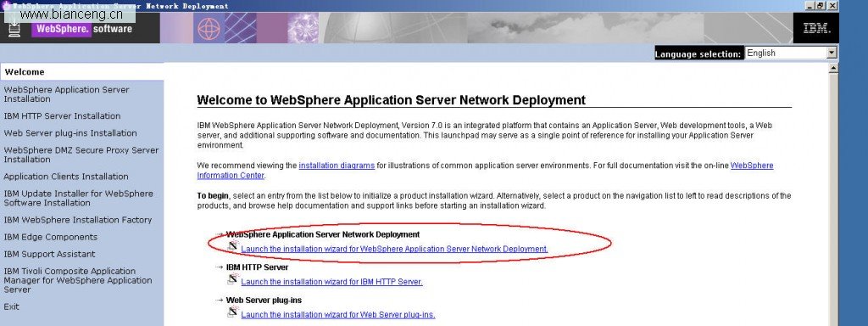This screenshot has height=326, width=868.
Task: Select the Welcome navigation item
Action: (82, 72)
